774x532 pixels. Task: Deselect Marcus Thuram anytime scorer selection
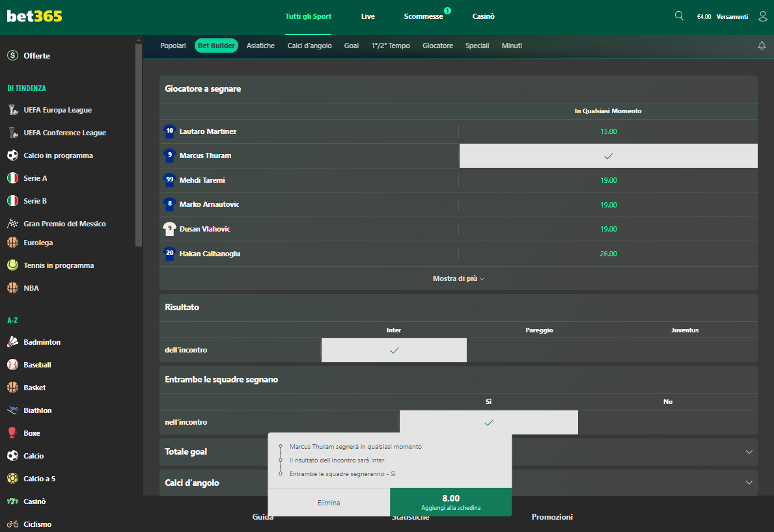[x=608, y=156]
